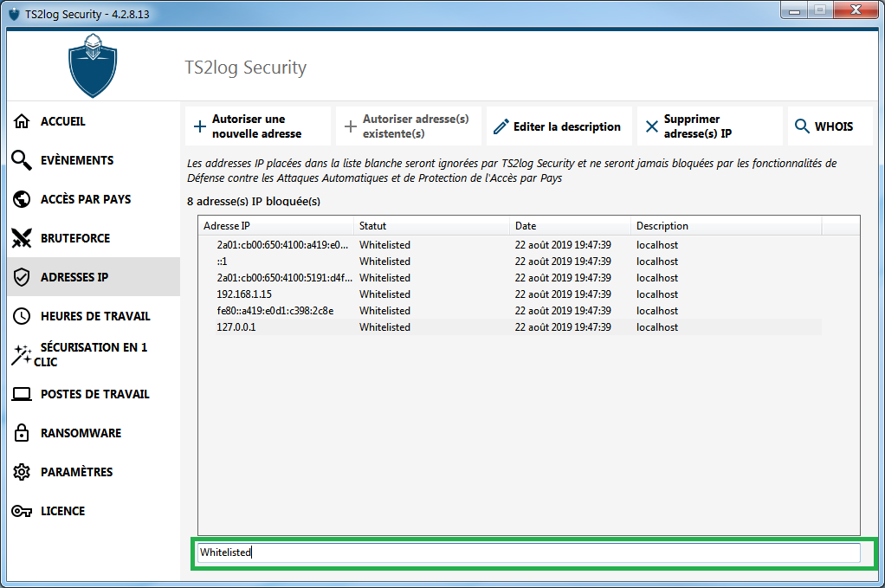This screenshot has height=588, width=885.
Task: Open Heures de travail section
Action: (94, 316)
